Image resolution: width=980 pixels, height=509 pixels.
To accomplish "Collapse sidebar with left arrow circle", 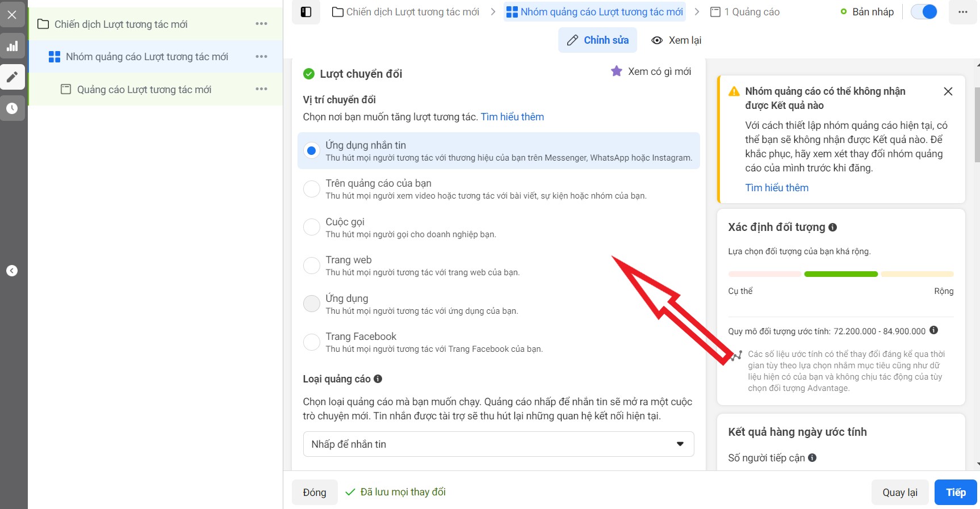I will point(12,271).
